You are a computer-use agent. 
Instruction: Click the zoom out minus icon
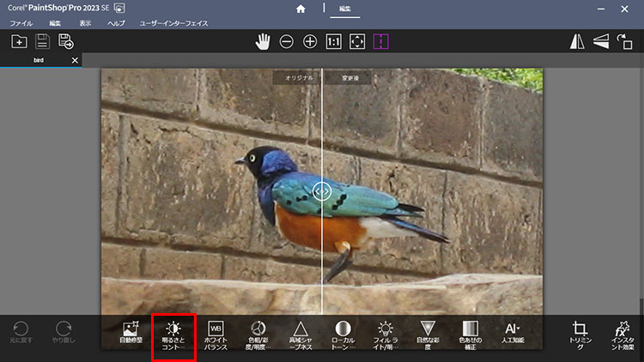pyautogui.click(x=286, y=41)
